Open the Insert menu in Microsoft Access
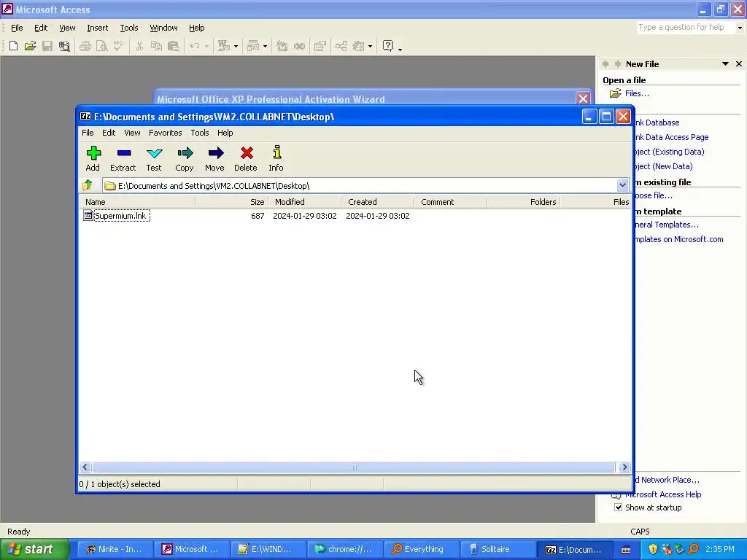 pos(97,28)
